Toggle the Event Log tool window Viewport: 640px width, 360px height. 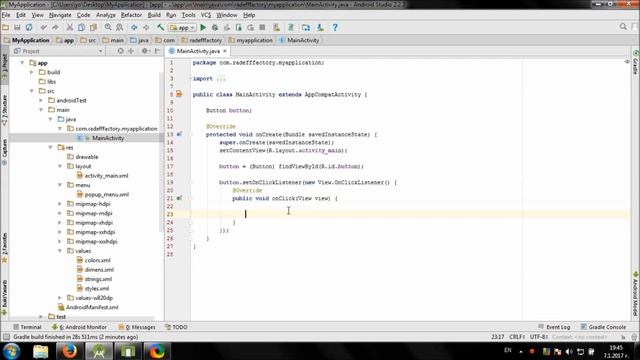[554, 327]
